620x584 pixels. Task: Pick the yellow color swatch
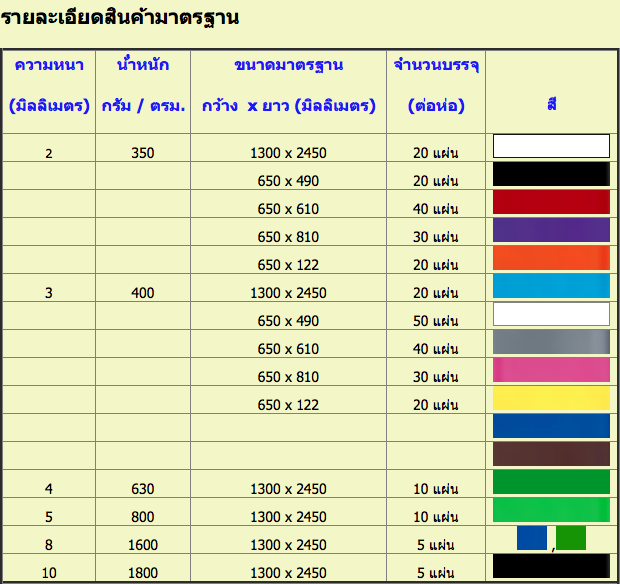[x=551, y=398]
